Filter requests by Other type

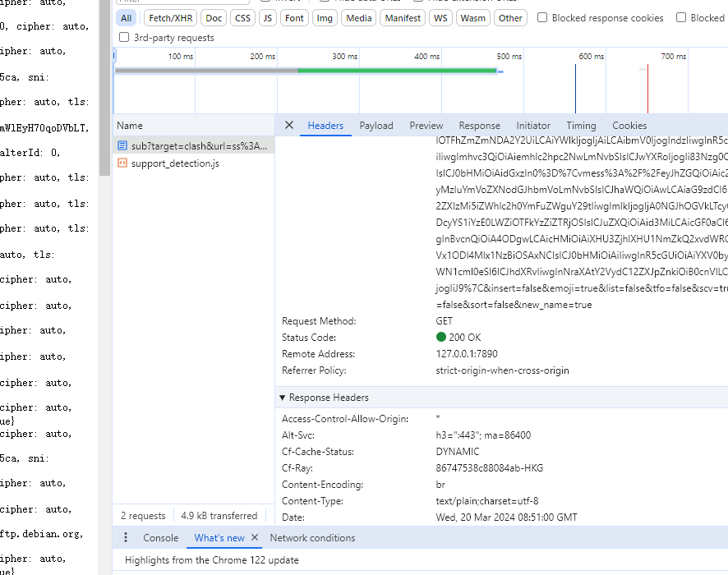tap(510, 18)
